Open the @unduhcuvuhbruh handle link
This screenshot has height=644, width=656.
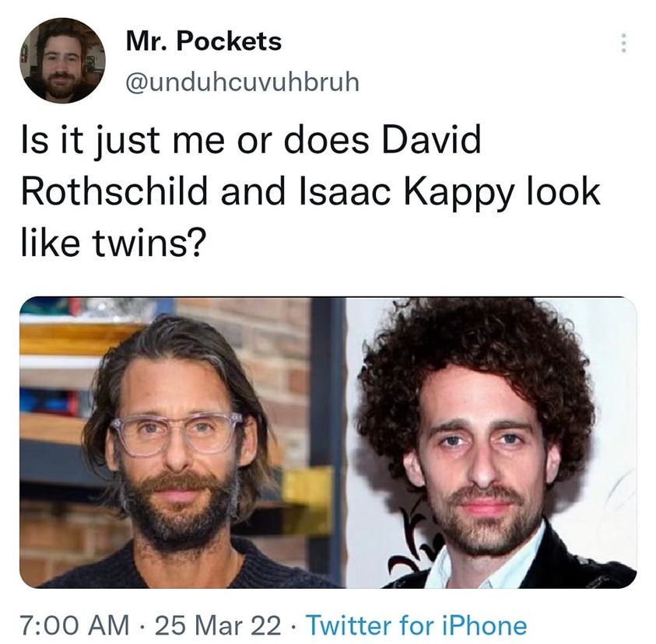click(x=242, y=82)
